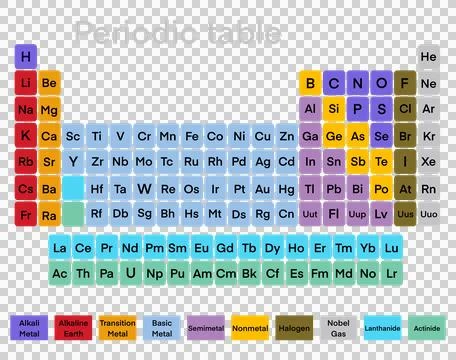
Task: Select the Chlorine (Cl) tile
Action: point(405,109)
